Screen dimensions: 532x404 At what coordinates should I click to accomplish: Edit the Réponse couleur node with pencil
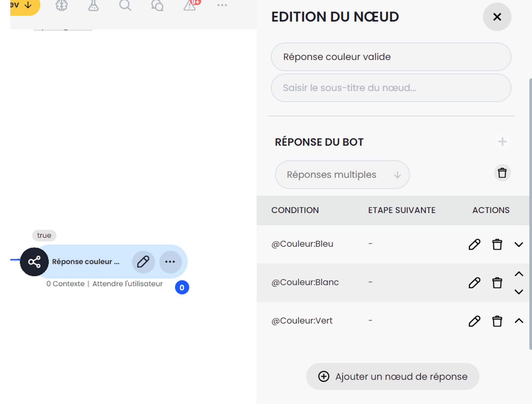pos(143,262)
